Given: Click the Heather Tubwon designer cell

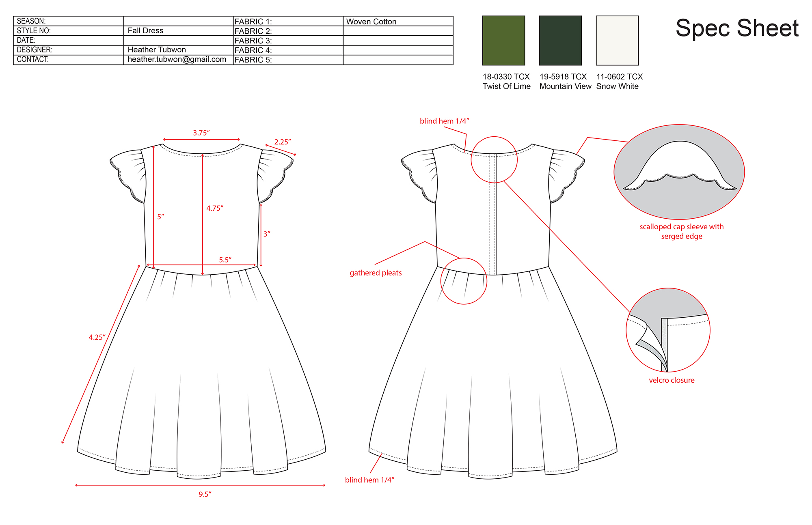Looking at the screenshot, I should 157,50.
